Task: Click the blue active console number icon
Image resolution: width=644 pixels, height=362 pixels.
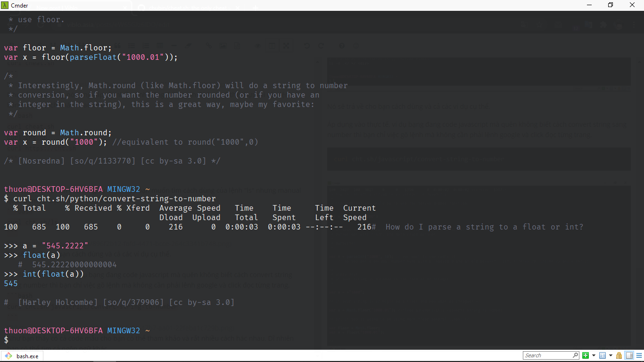Action: coord(603,355)
